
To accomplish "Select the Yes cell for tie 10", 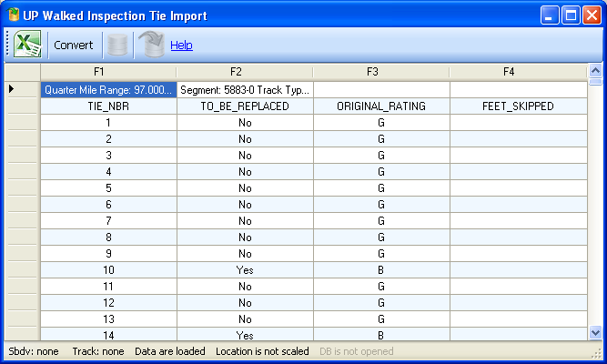I will pyautogui.click(x=244, y=270).
